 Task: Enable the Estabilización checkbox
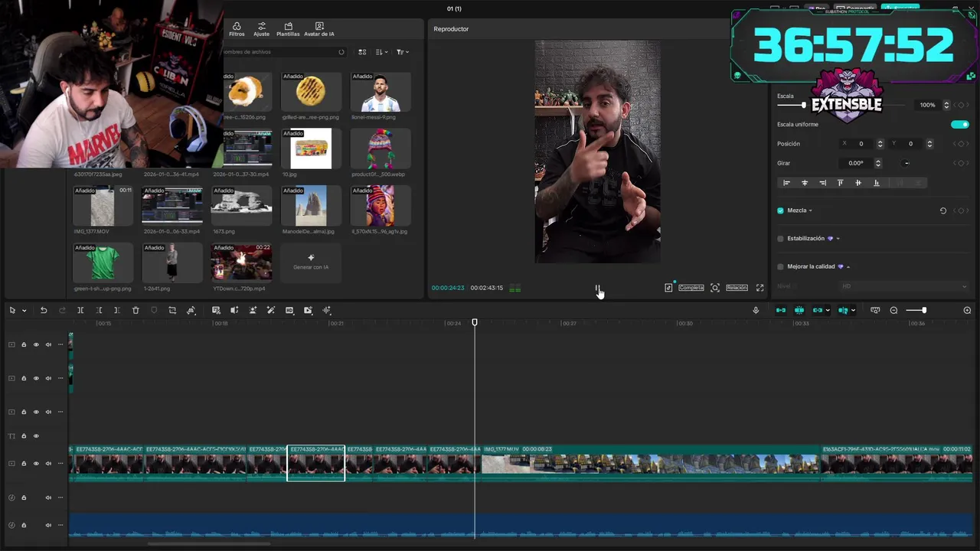[x=780, y=239]
